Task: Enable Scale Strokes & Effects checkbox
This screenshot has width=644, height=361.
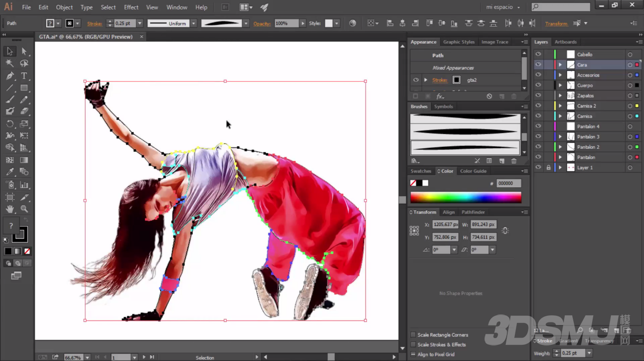Action: (413, 345)
